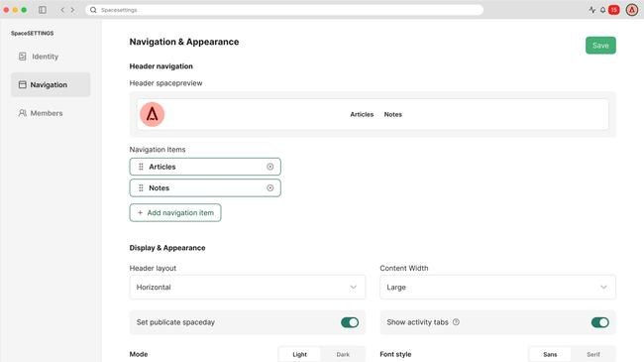This screenshot has width=644, height=362.
Task: Open the Identity settings section
Action: coord(51,57)
